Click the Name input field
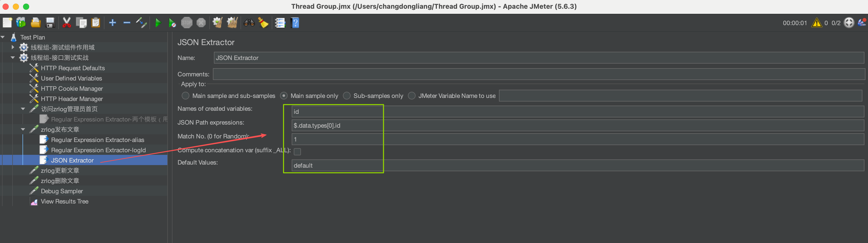The image size is (868, 243). (539, 58)
